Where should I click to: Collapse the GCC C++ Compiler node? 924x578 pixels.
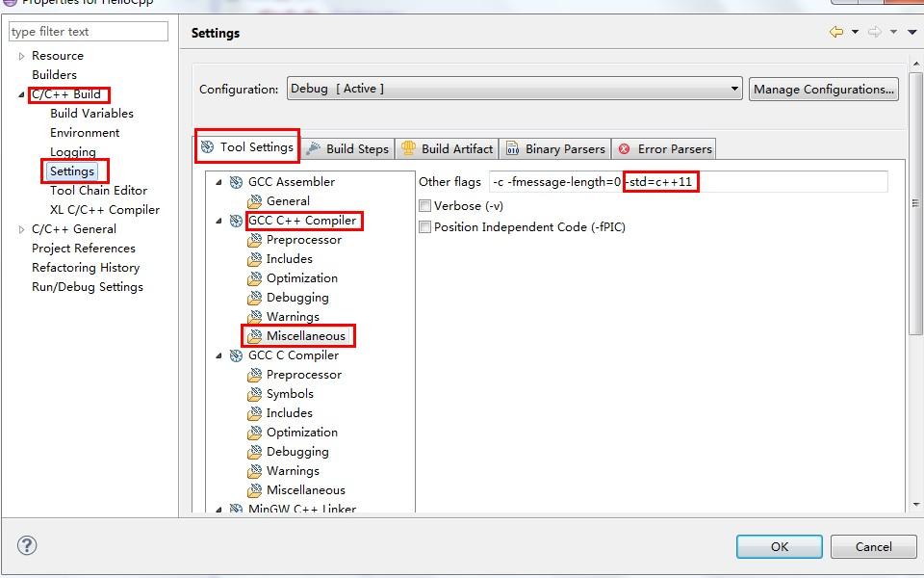click(x=219, y=222)
